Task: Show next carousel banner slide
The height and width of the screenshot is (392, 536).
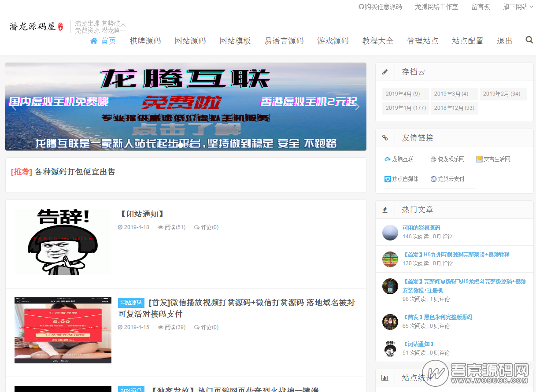Action: 357,107
